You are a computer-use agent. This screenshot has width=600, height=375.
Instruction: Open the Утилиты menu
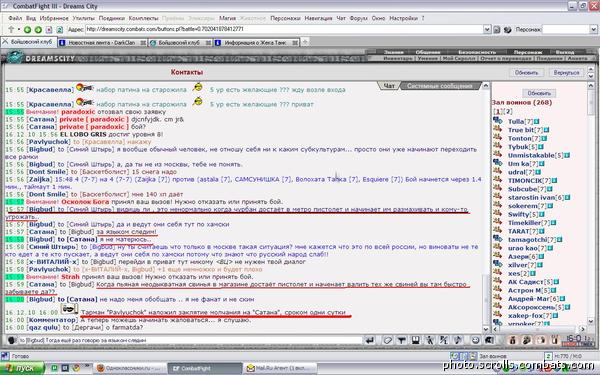tap(83, 18)
